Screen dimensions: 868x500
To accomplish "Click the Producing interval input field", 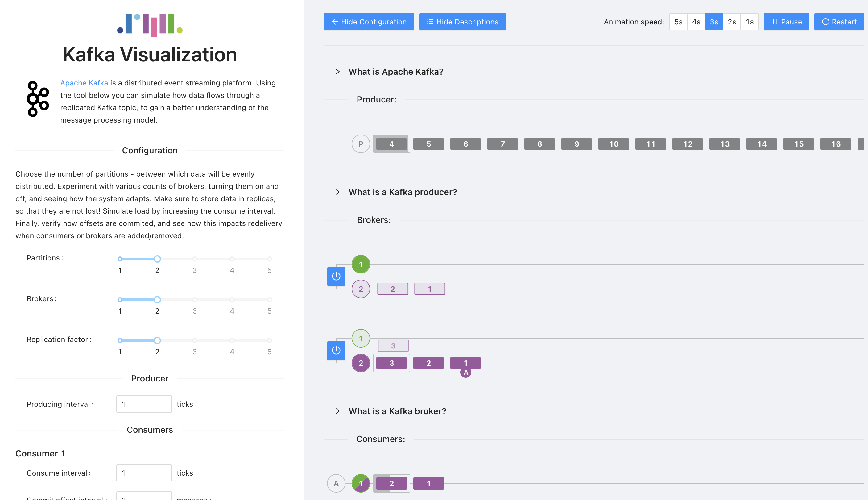I will [144, 404].
